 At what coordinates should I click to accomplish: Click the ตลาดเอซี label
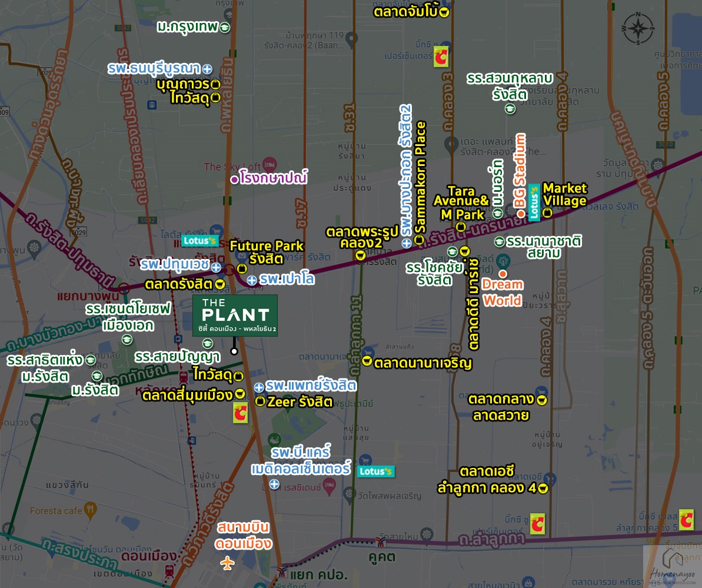488,471
